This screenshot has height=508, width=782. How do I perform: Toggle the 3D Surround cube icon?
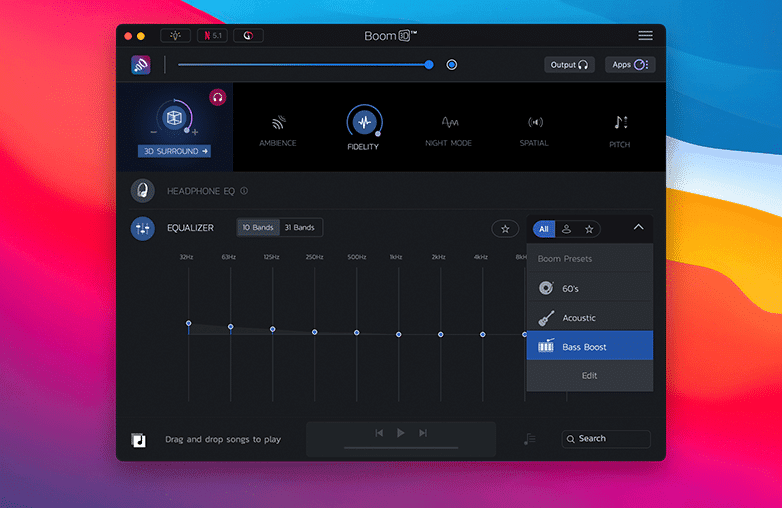174,118
